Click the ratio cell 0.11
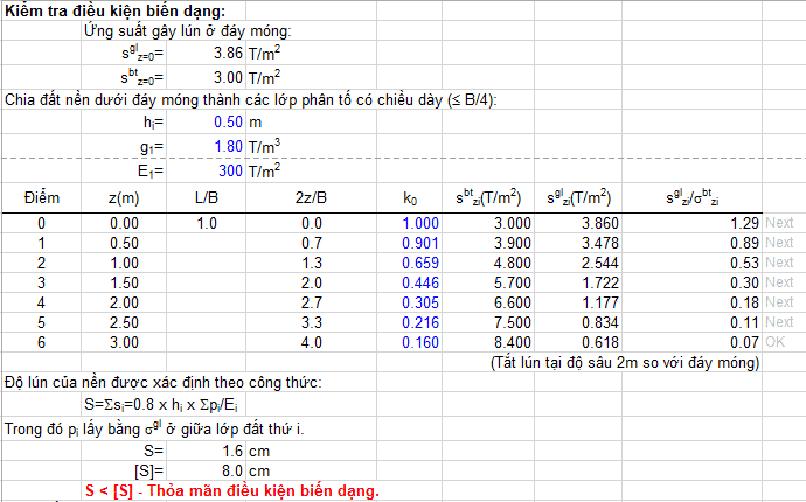The width and height of the screenshot is (806, 502). click(x=744, y=323)
